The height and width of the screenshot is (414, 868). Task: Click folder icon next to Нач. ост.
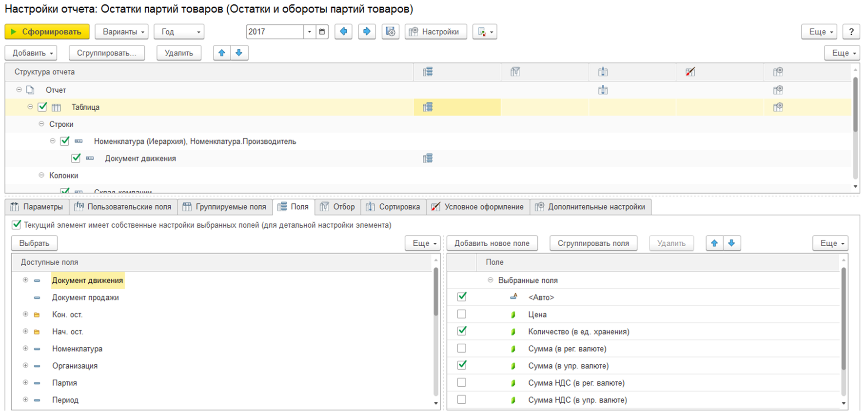(37, 332)
